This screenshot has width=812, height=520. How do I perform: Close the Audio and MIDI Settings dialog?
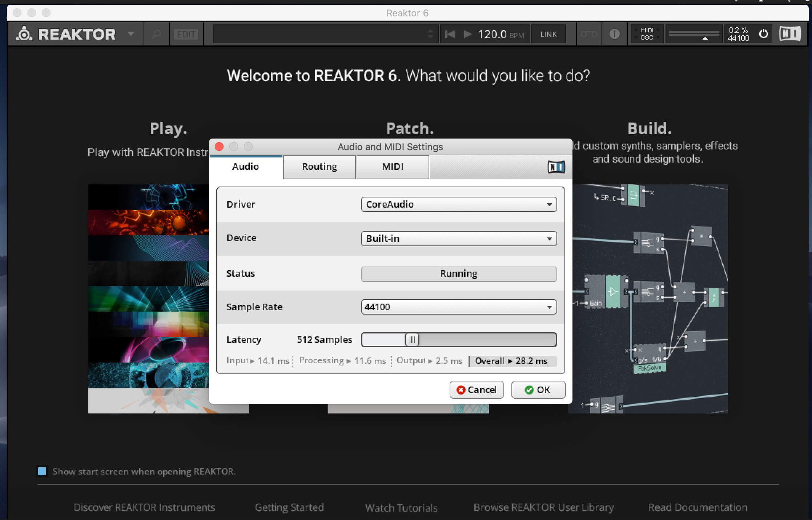219,147
